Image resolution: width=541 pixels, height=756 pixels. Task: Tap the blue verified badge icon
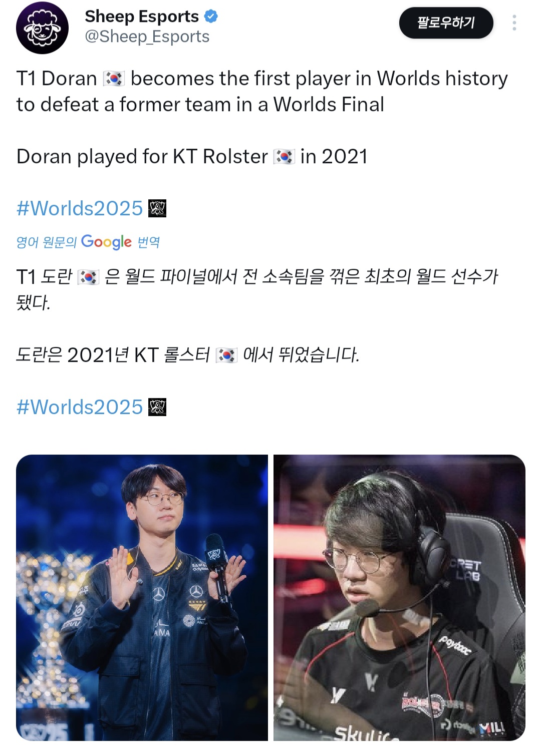(x=211, y=16)
